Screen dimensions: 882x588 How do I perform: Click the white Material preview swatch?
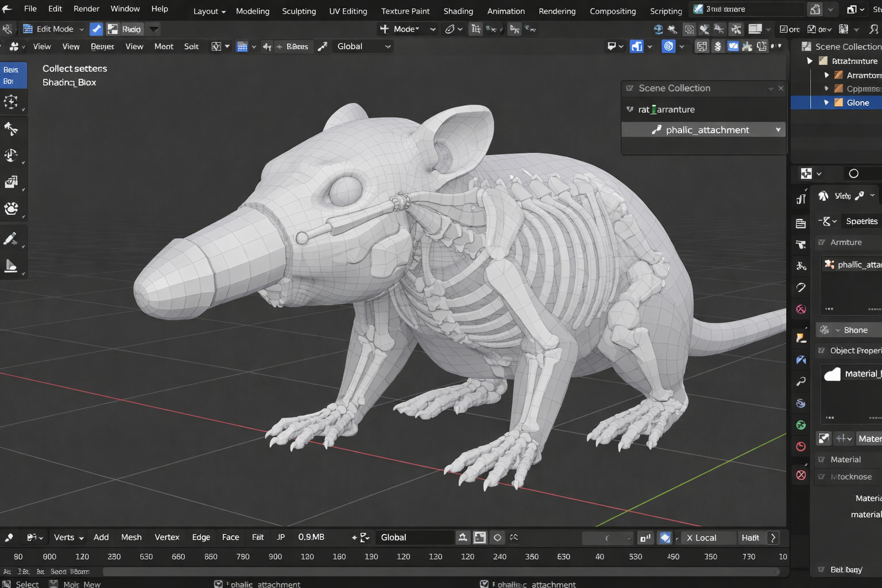[833, 374]
